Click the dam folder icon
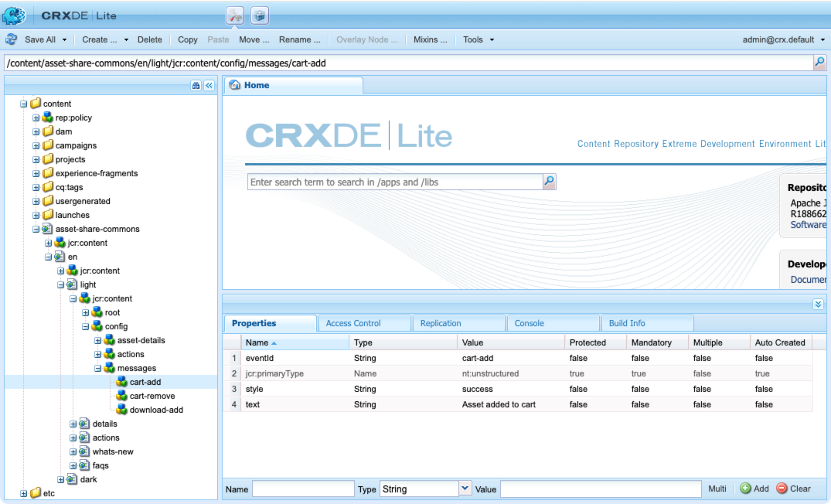This screenshot has width=831, height=504. point(48,131)
